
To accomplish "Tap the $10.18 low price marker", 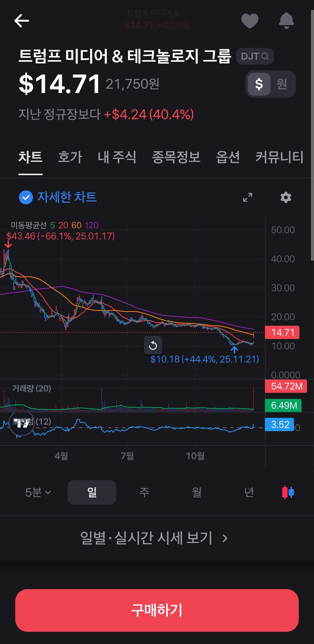I will (205, 359).
